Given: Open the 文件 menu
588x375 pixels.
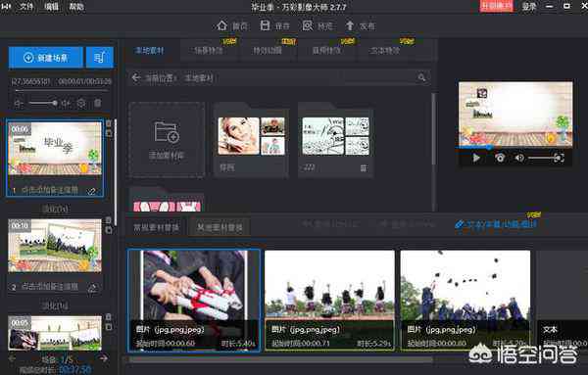Looking at the screenshot, I should click(x=26, y=7).
